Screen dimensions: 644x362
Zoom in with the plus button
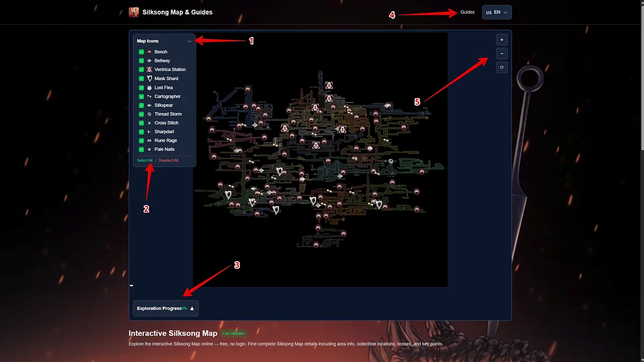[502, 40]
